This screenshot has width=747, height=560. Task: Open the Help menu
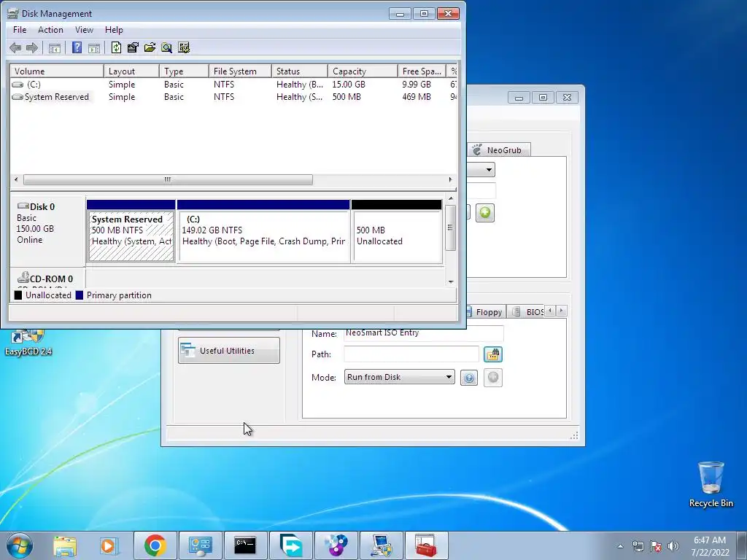coord(114,29)
